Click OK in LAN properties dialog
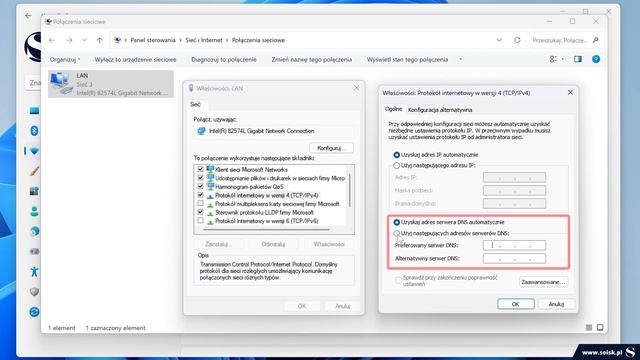The image size is (640, 360). click(302, 306)
